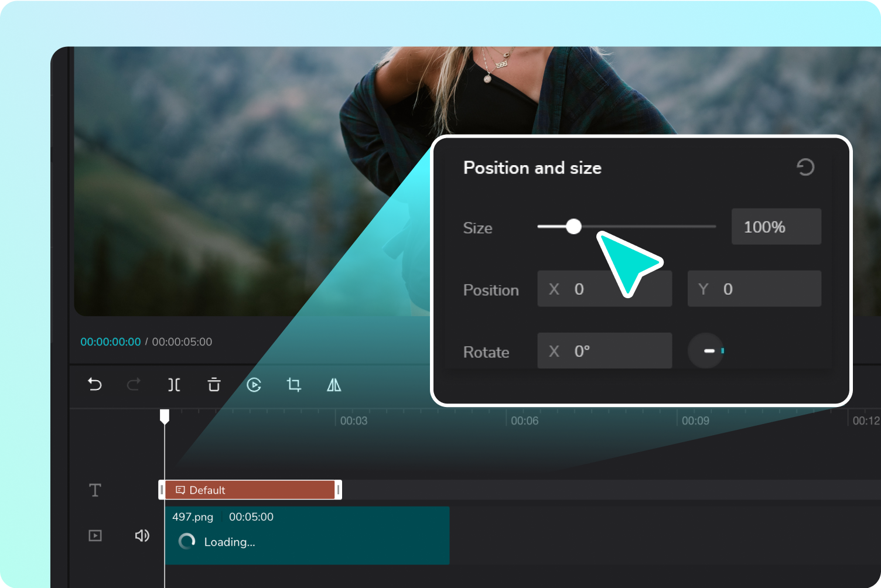Click the right trim handle of Default clip

[x=338, y=490]
